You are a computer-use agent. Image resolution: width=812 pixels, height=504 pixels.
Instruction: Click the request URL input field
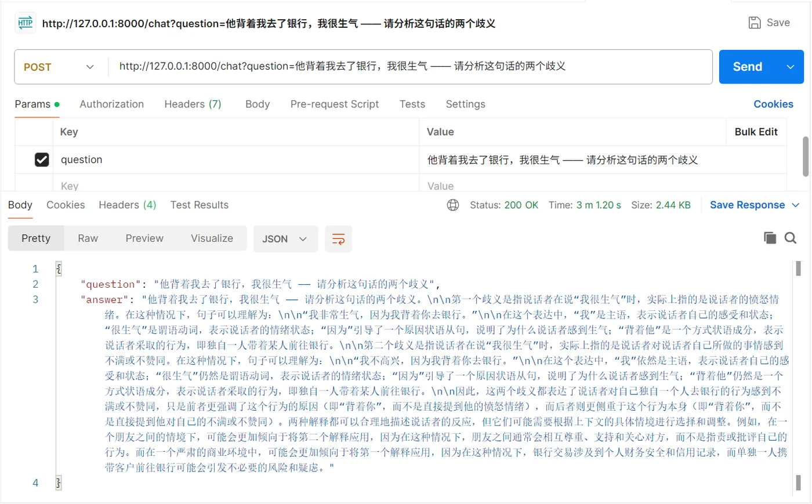tap(410, 67)
